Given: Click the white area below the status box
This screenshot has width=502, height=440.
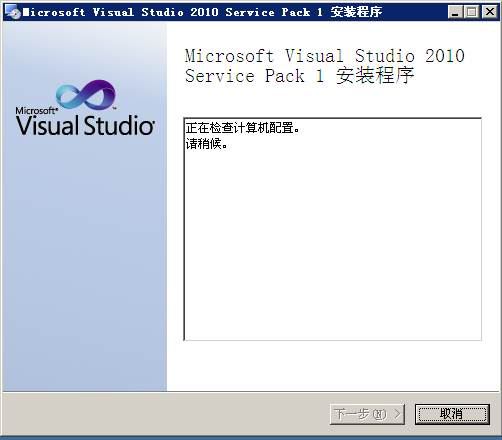Looking at the screenshot, I should click(x=333, y=365).
